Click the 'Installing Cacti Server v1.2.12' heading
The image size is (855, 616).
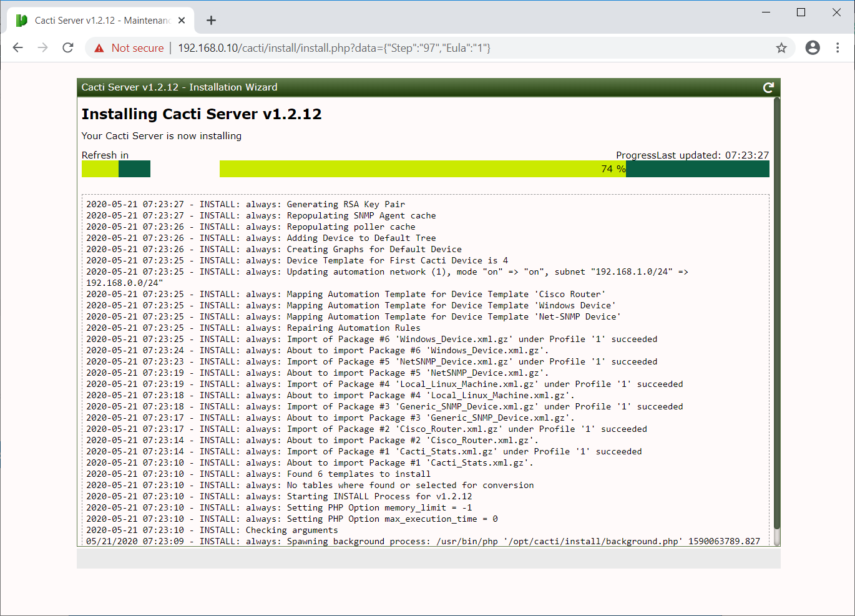(x=202, y=114)
